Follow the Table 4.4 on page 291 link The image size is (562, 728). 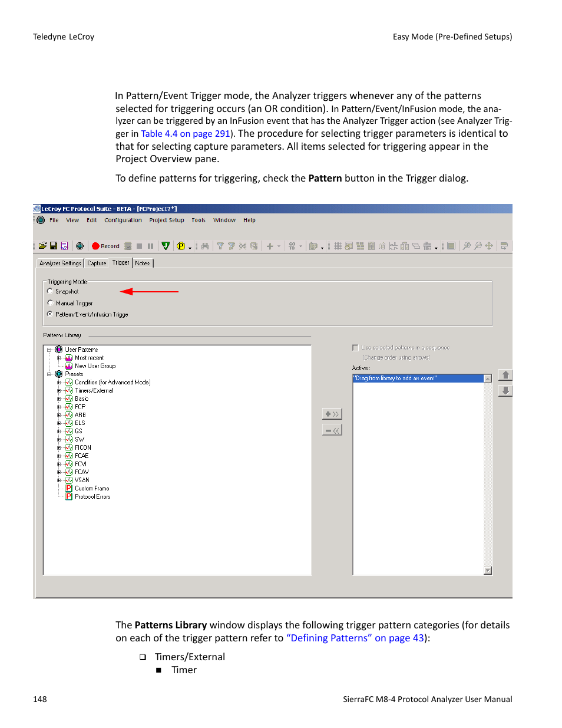pyautogui.click(x=186, y=134)
